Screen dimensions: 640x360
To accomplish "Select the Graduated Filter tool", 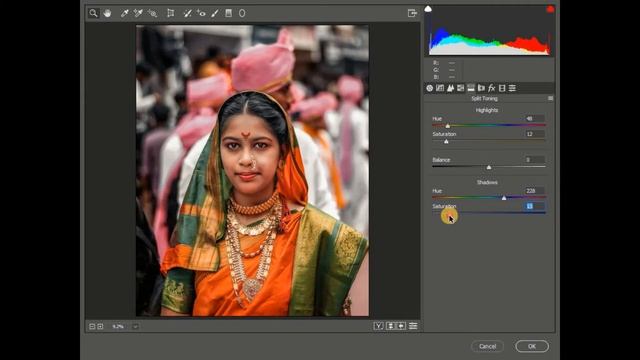I will [x=229, y=13].
